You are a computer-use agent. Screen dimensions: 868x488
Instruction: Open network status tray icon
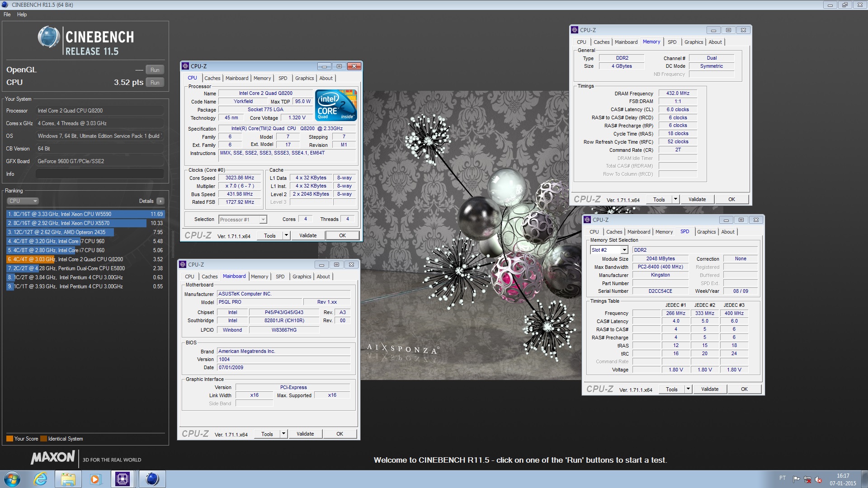pos(807,479)
